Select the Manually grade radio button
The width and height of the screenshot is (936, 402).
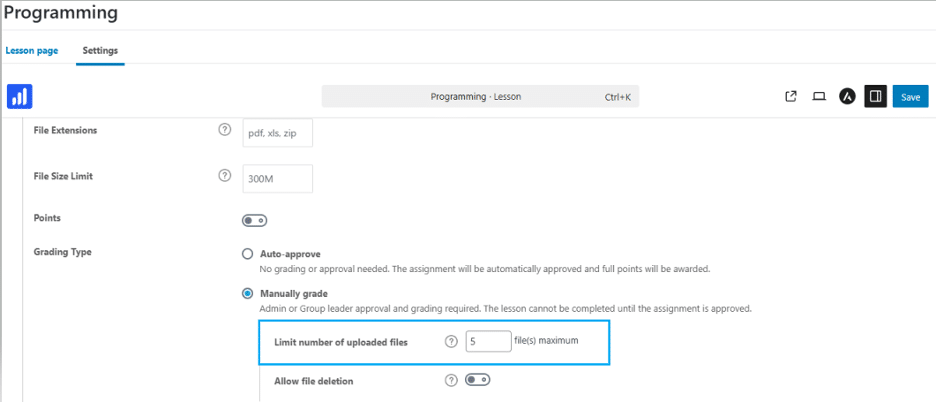tap(247, 293)
